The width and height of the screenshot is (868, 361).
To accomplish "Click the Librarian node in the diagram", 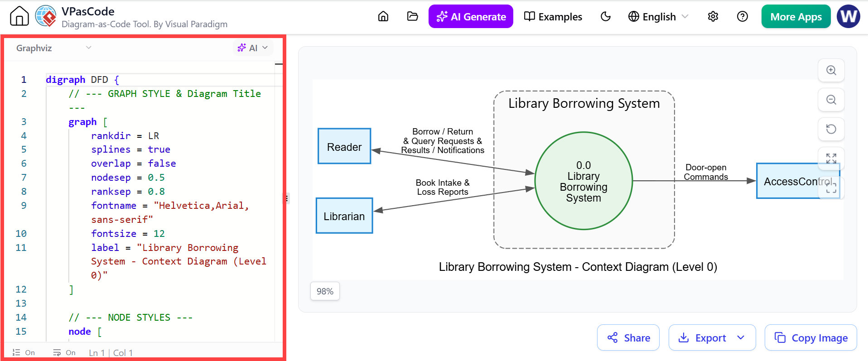I will point(344,216).
